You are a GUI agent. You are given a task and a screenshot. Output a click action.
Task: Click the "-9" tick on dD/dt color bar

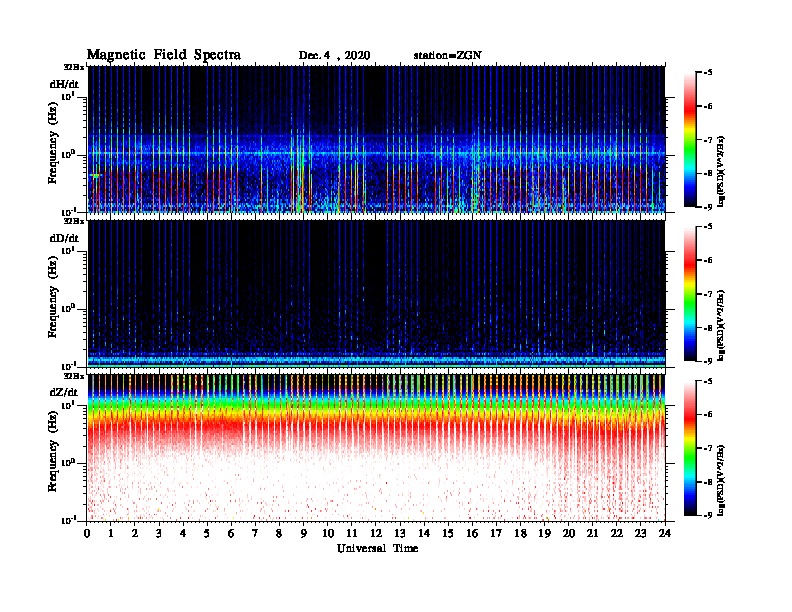point(708,361)
